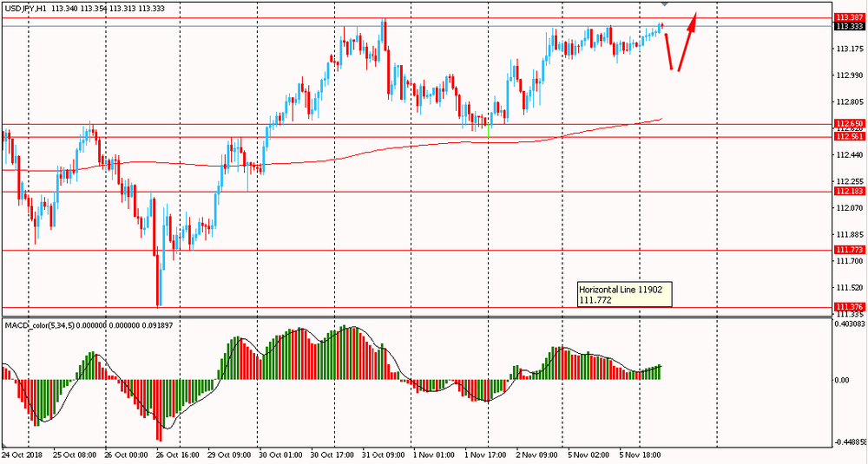Click the 2 Nov 09:00 time label

pyautogui.click(x=536, y=454)
